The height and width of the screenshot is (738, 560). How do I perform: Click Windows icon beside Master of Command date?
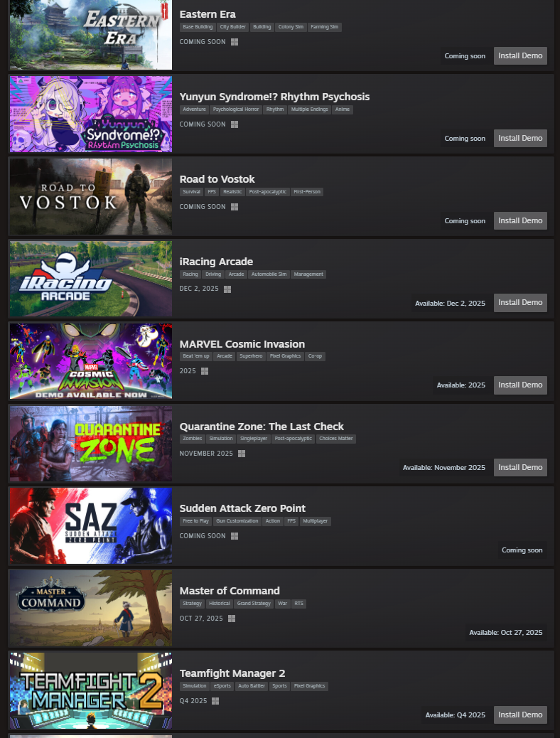232,619
